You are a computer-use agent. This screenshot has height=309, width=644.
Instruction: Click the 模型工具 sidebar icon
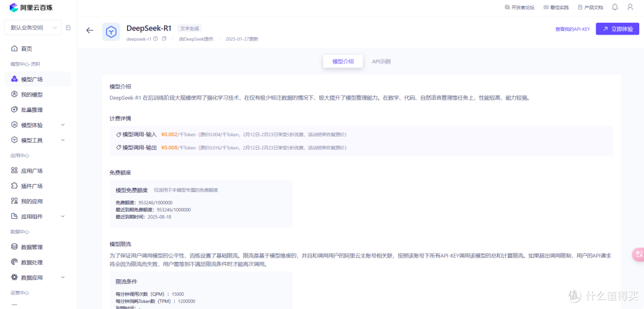click(14, 140)
